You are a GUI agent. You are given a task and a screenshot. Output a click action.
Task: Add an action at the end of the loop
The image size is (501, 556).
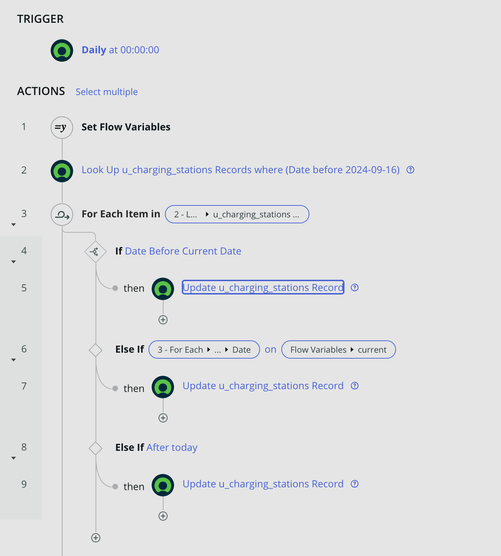point(95,538)
